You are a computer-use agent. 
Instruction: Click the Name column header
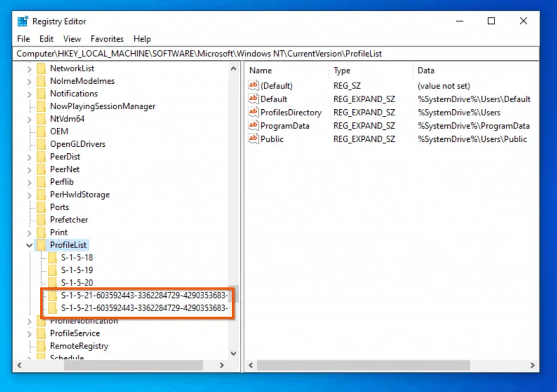coord(260,70)
